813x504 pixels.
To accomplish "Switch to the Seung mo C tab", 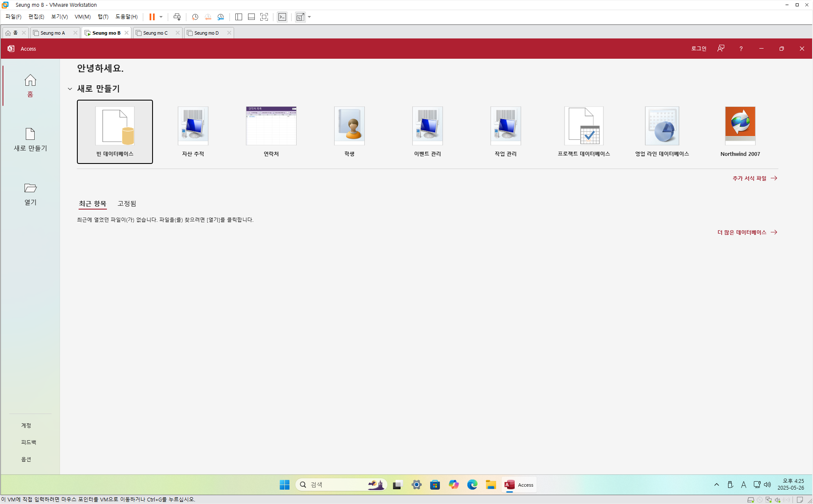I will (x=155, y=33).
